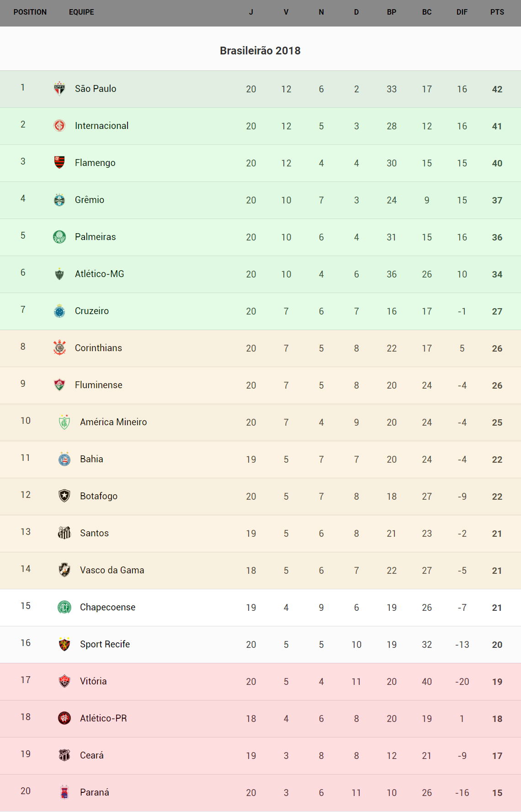Open the Sport Recife team link
The width and height of the screenshot is (521, 812).
point(105,644)
